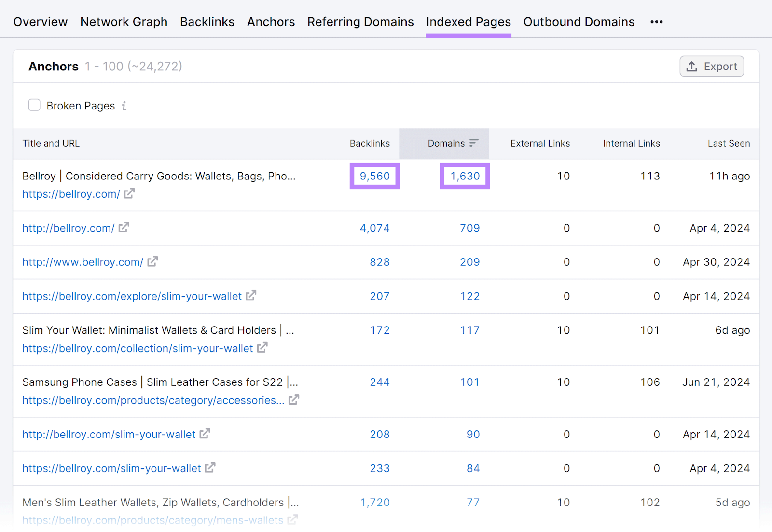This screenshot has height=532, width=772.
Task: Open external link icon next to http://bellroy.com/
Action: [124, 227]
